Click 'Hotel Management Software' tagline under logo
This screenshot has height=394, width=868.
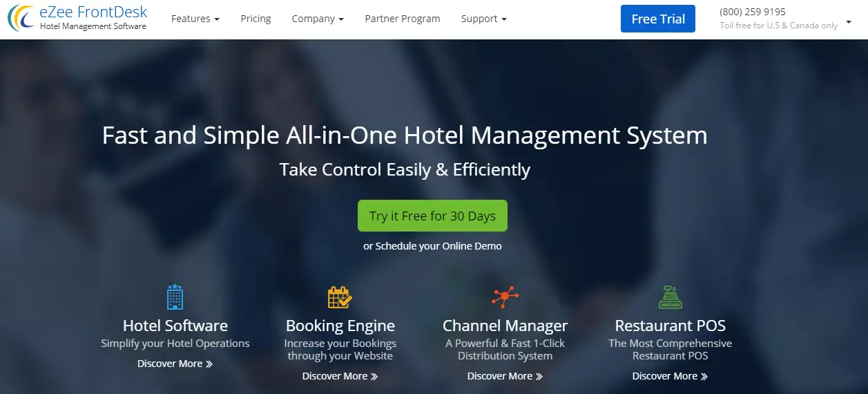pyautogui.click(x=93, y=26)
